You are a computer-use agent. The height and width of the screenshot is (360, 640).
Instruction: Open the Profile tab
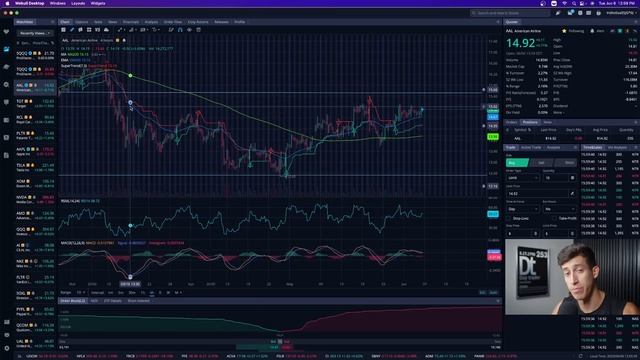[240, 22]
